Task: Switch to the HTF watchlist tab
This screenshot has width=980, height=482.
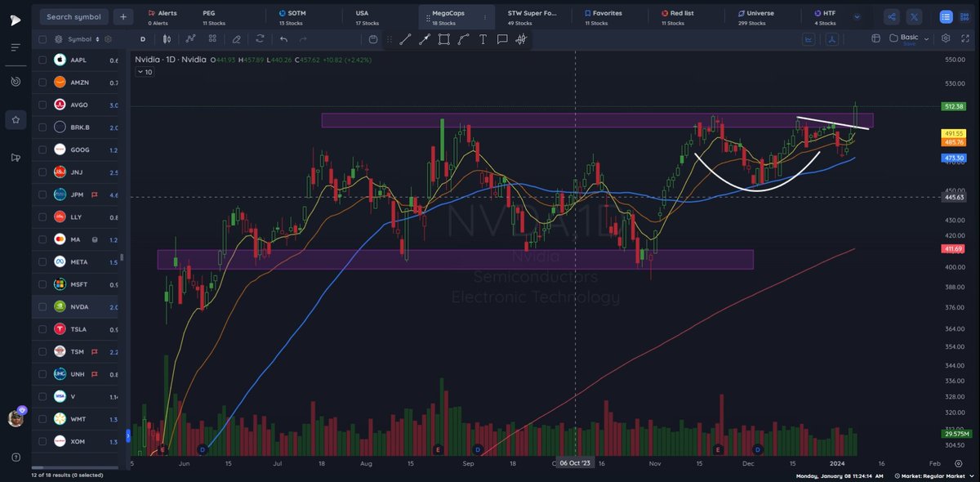Action: coord(825,17)
